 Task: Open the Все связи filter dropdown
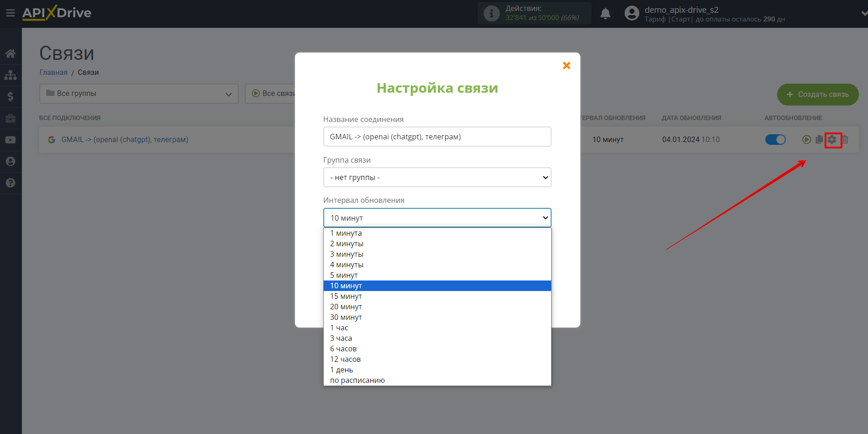(270, 94)
